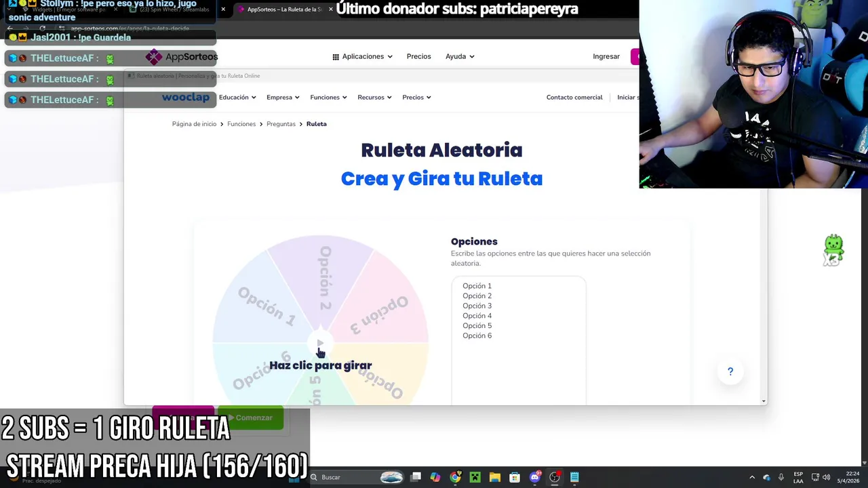Open the Minecraft icon in the taskbar
Screen dimensions: 868x488
475,477
